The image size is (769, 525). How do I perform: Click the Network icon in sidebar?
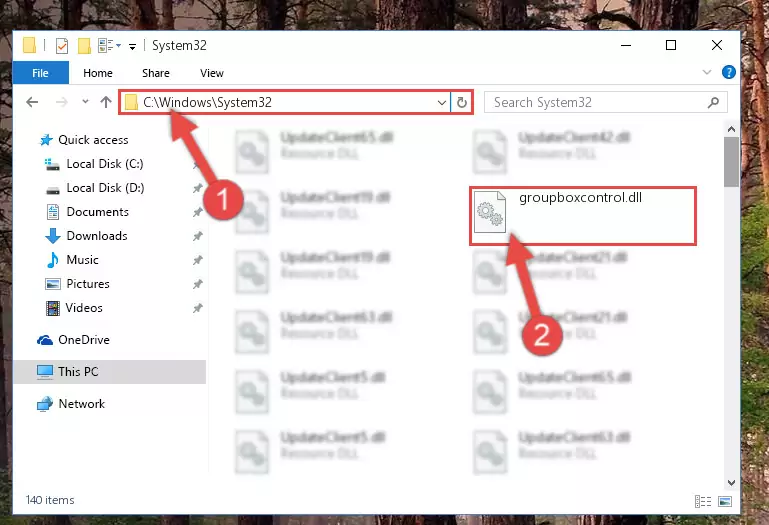tap(45, 404)
